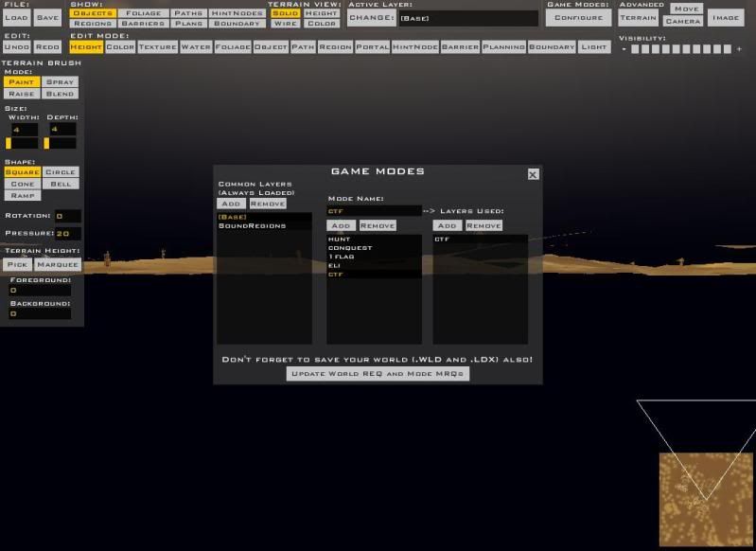This screenshot has height=551, width=756.
Task: Toggle HintNodes in the Show group
Action: click(x=237, y=13)
